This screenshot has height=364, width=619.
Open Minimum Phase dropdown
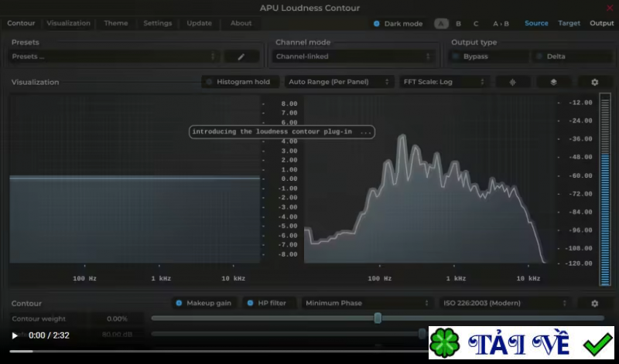[x=367, y=303]
